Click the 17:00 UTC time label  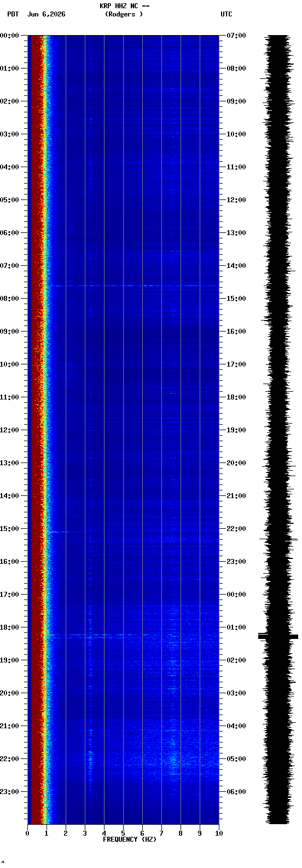(x=236, y=364)
